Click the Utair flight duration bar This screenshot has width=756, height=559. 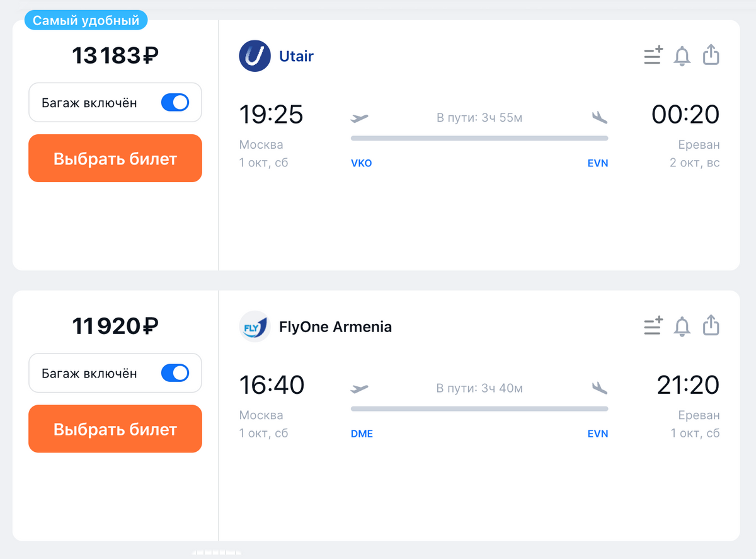479,138
